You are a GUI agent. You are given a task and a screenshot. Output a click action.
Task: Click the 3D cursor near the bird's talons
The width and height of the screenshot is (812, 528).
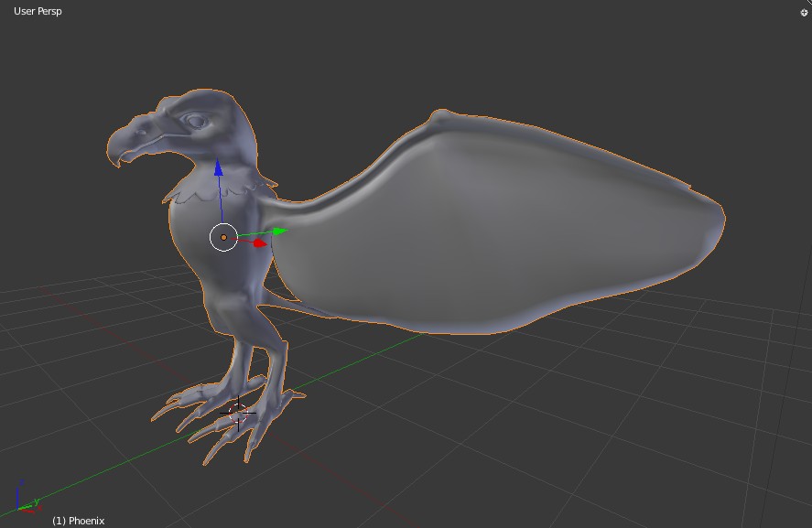240,411
